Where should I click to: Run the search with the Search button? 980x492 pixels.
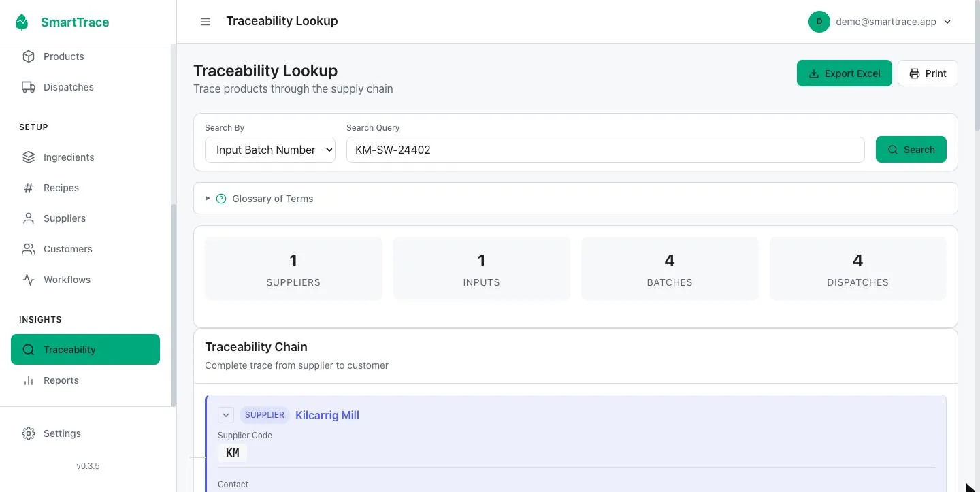tap(911, 150)
